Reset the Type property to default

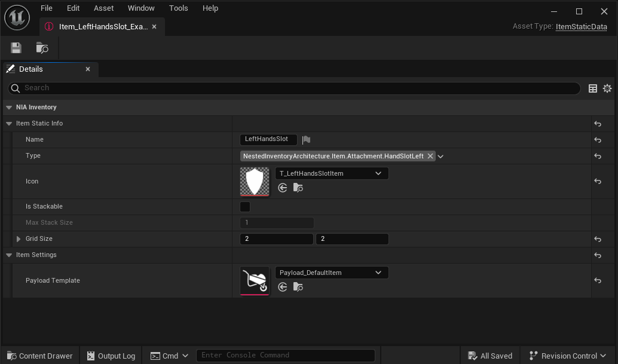pyautogui.click(x=597, y=155)
